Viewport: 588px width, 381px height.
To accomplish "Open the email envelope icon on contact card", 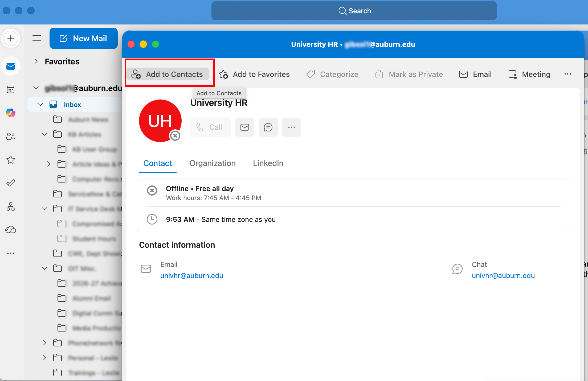I will pos(244,127).
